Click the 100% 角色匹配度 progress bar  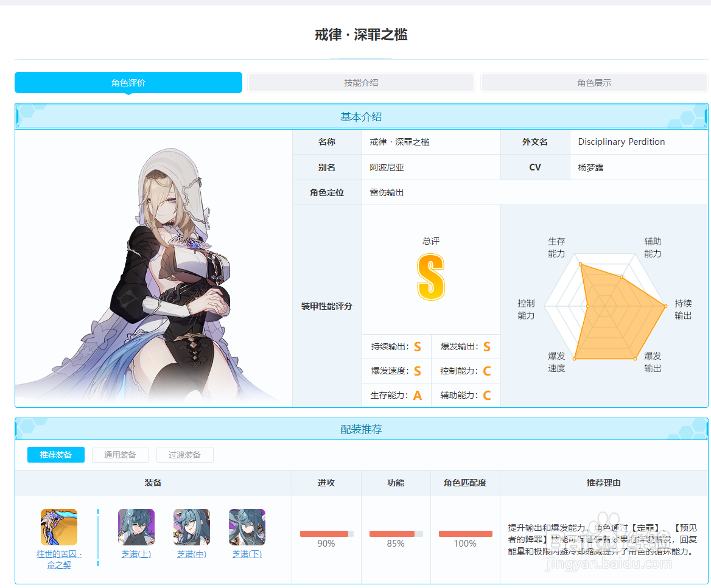(x=465, y=534)
